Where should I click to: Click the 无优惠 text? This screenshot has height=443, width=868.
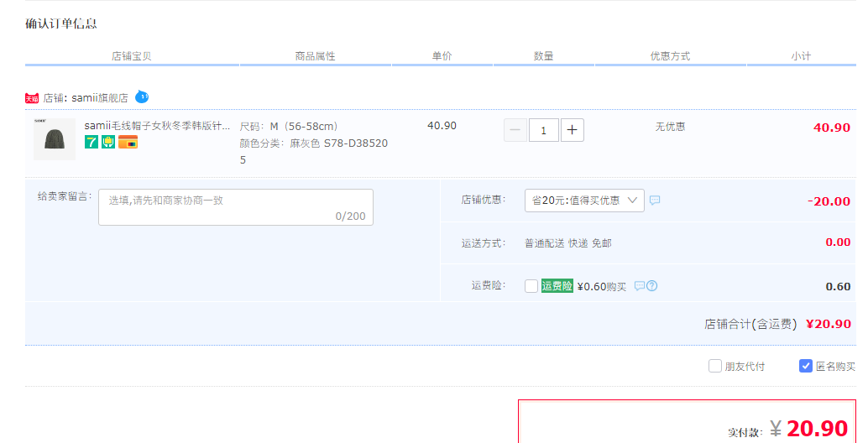(x=671, y=127)
